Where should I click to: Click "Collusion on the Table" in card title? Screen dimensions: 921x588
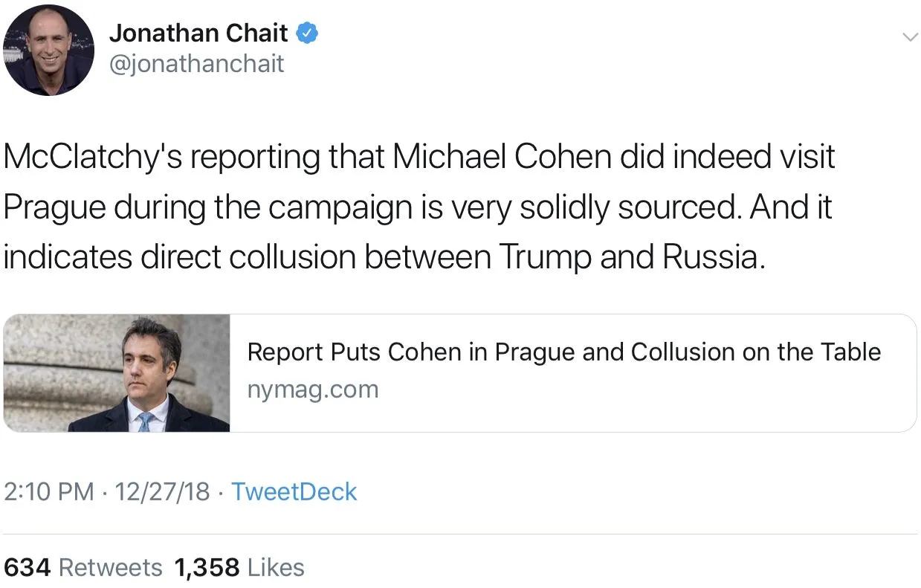(x=755, y=352)
